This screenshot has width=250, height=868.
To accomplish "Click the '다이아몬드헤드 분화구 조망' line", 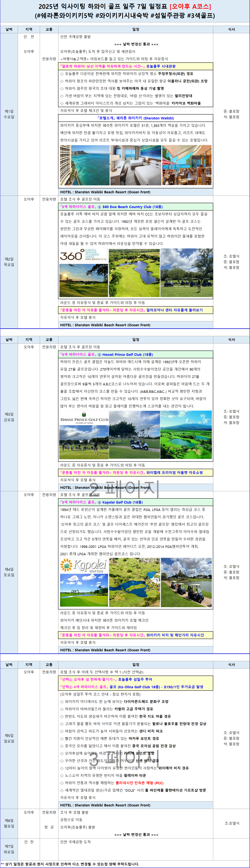I will point(114,702).
